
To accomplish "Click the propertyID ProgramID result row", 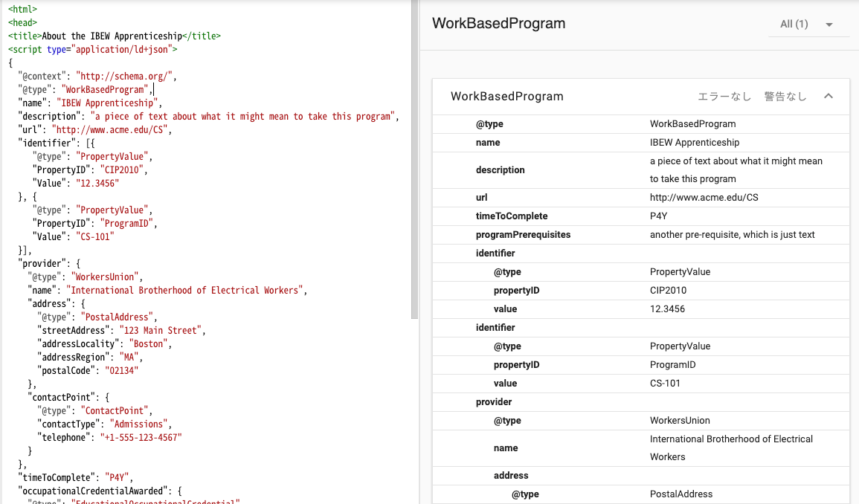I will pyautogui.click(x=641, y=365).
